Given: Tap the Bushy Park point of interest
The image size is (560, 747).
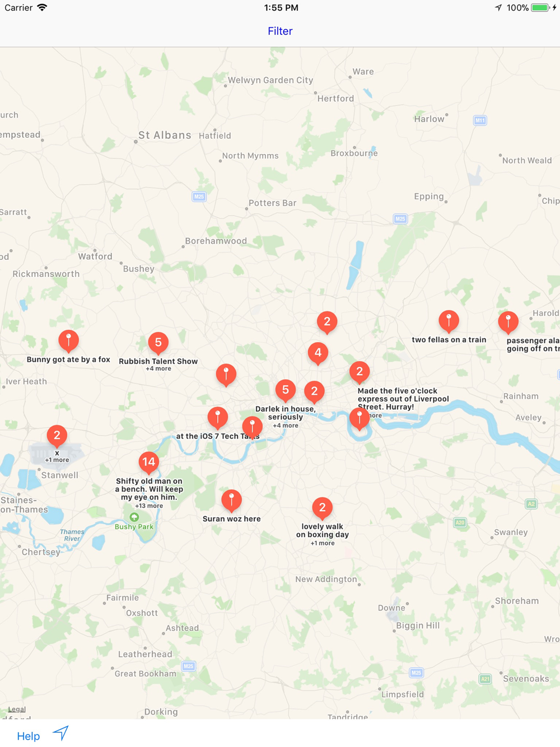Looking at the screenshot, I should pos(134,522).
